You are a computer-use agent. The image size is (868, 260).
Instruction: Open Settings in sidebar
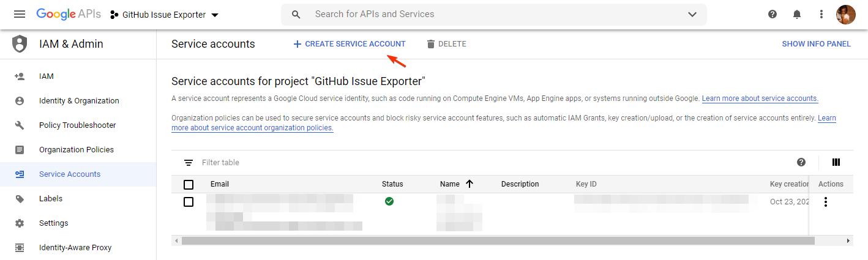tap(78, 223)
